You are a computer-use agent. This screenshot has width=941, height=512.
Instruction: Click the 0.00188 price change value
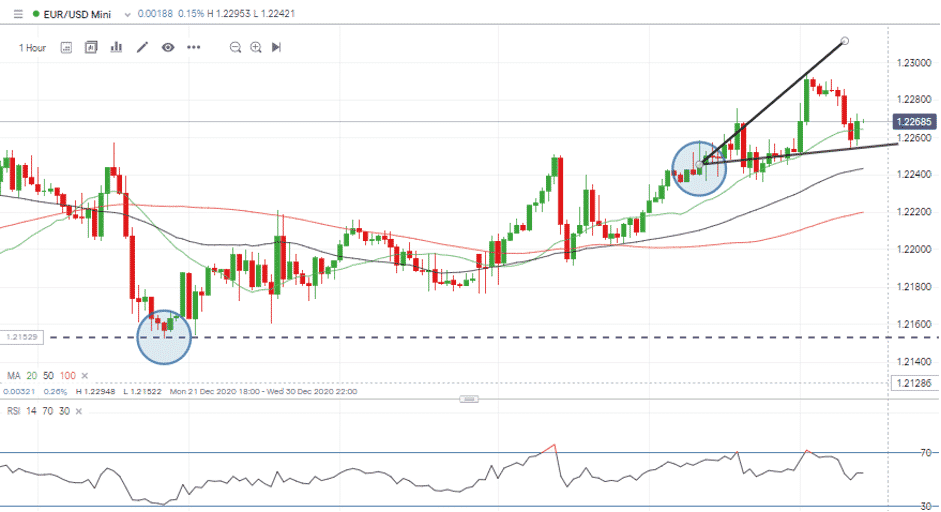coord(155,13)
